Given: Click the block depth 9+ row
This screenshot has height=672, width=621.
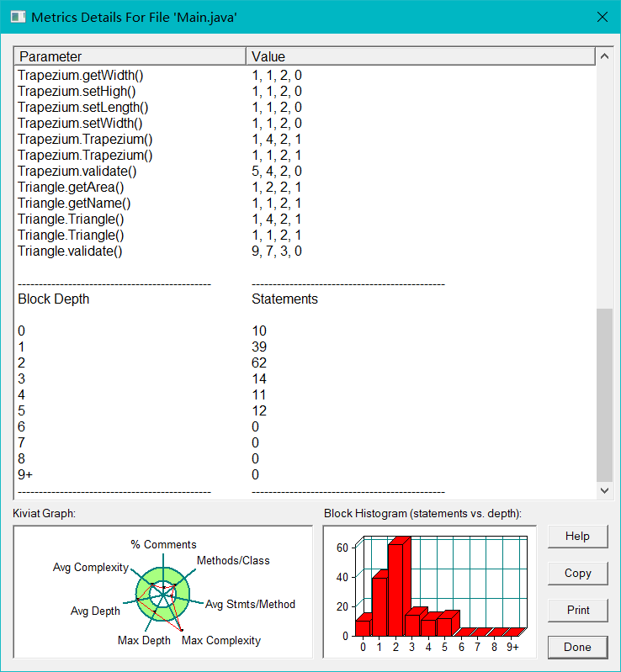Looking at the screenshot, I should (305, 475).
